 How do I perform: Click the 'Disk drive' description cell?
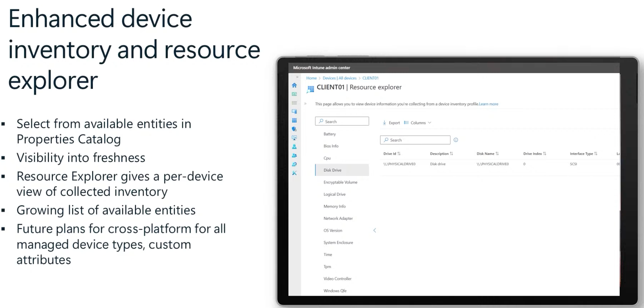(438, 164)
